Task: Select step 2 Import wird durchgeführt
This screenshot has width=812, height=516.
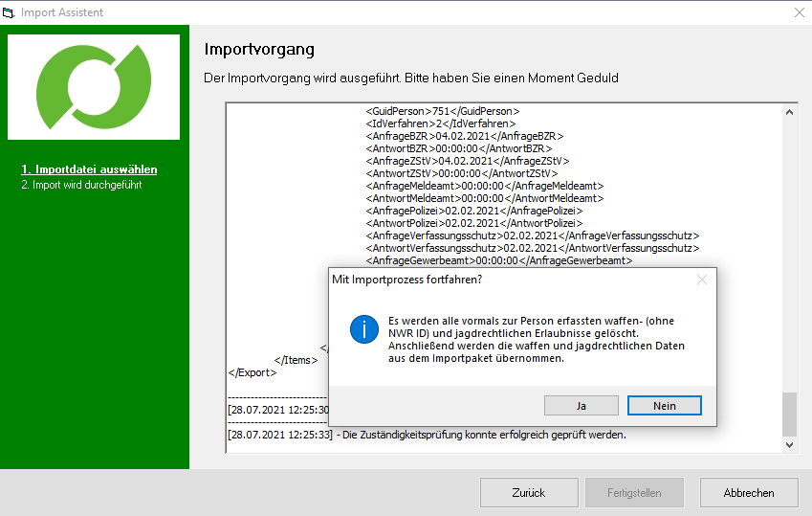Action: (x=81, y=185)
